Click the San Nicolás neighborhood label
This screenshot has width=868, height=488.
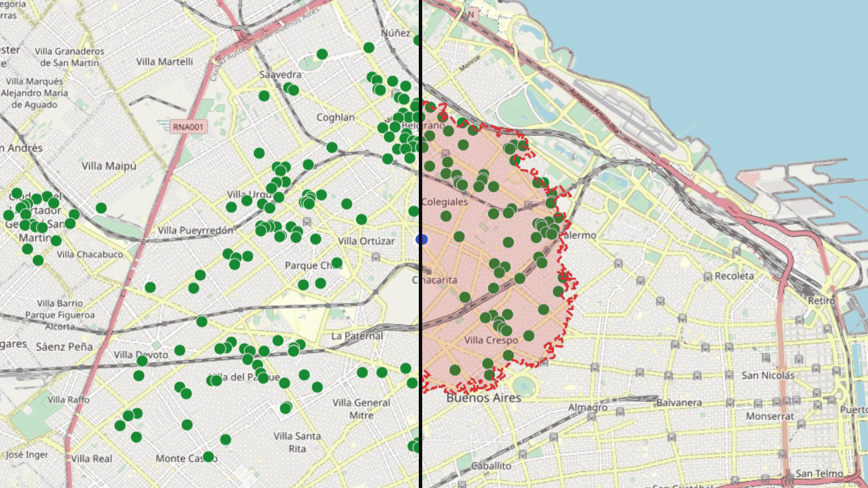[x=768, y=375]
